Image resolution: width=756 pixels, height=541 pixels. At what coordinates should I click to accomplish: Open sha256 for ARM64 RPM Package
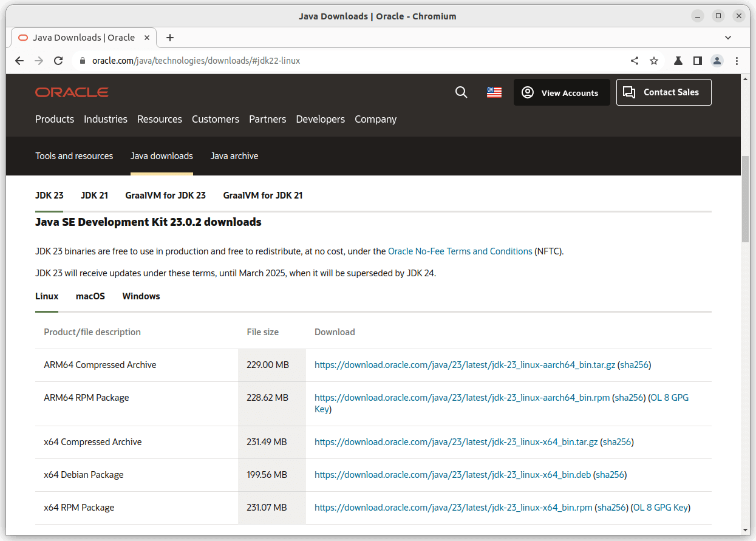629,398
